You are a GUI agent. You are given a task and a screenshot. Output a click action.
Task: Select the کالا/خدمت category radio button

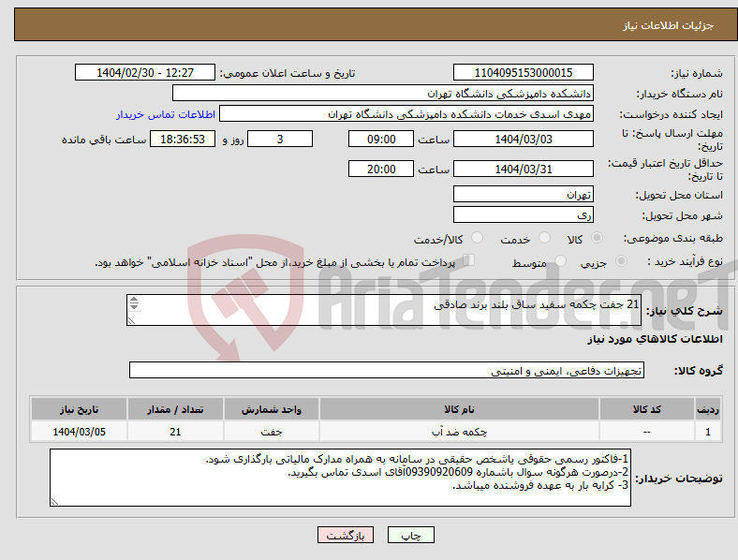(x=478, y=238)
